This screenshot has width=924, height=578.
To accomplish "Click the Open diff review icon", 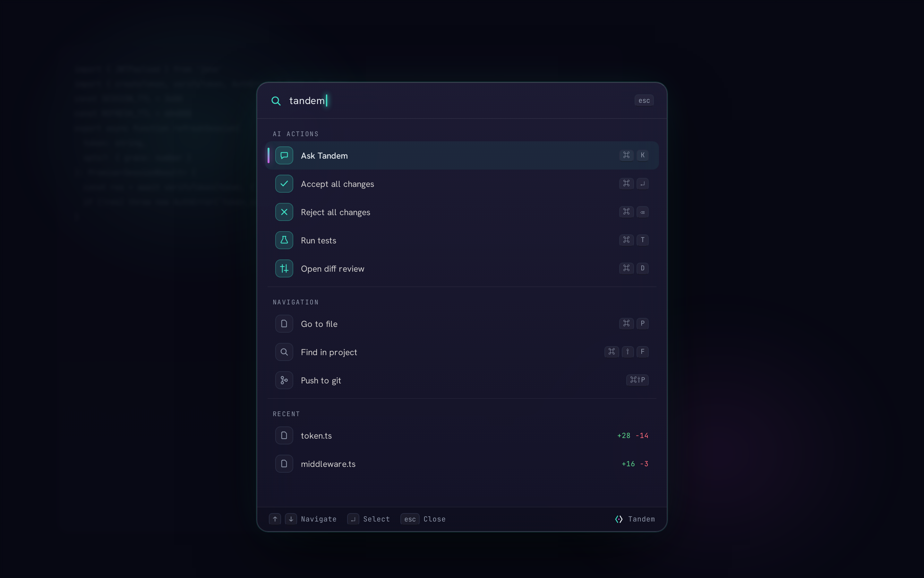I will (x=284, y=269).
